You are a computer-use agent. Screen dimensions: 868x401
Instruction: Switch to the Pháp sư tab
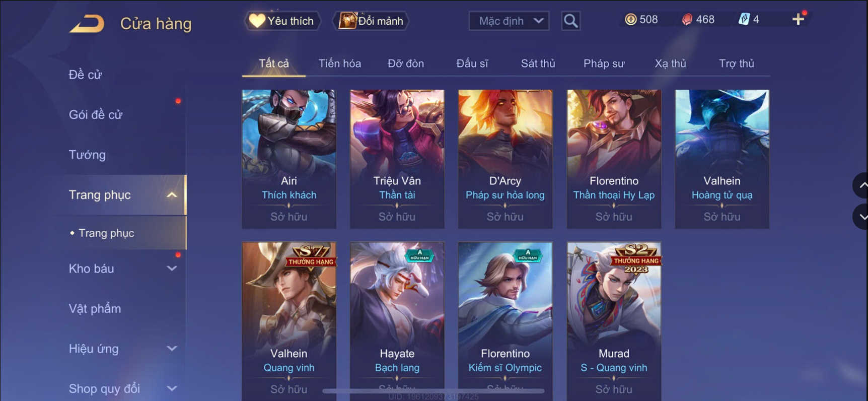pos(604,63)
